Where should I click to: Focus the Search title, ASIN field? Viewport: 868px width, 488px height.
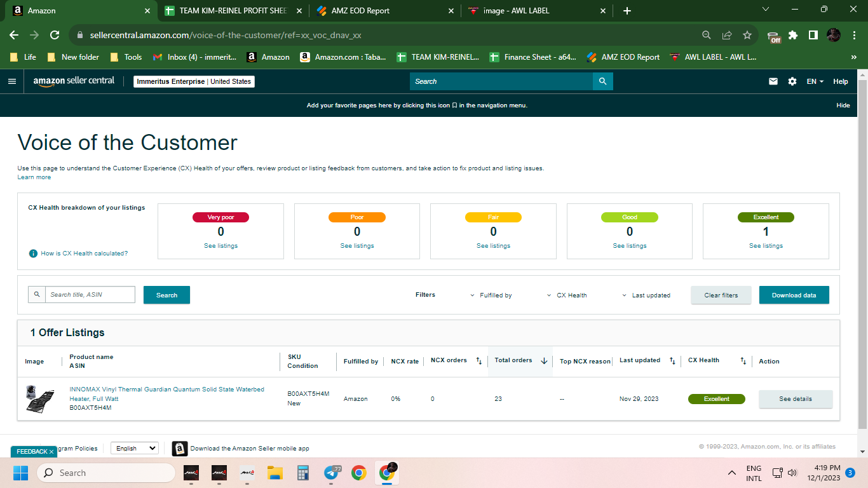pyautogui.click(x=90, y=295)
